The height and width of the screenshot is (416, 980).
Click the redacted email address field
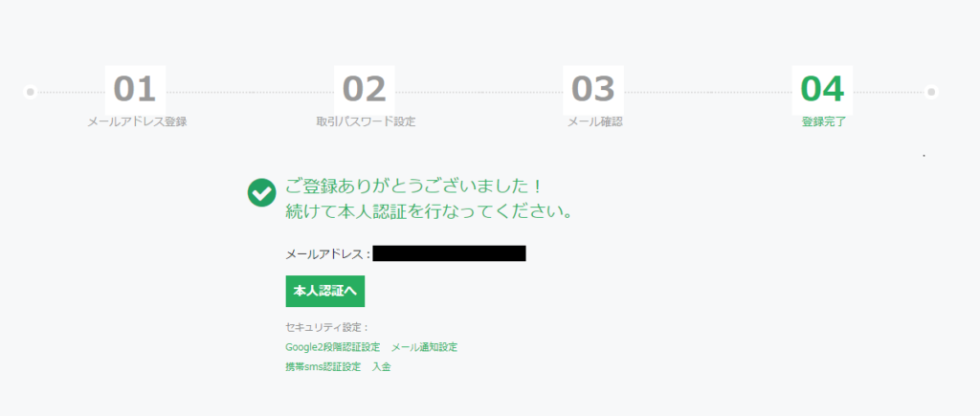pos(450,253)
